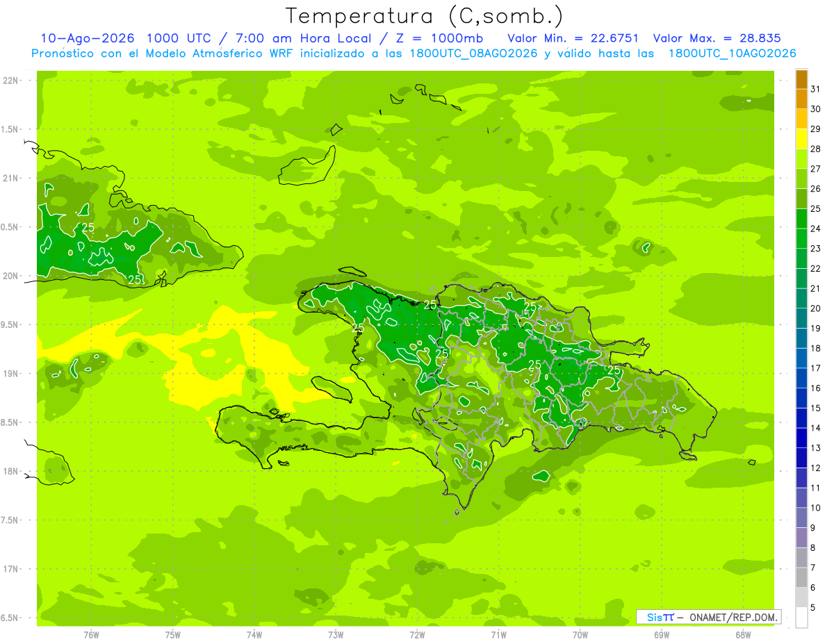Click the '9.5N' latitude label
Viewport: 834px width, 644px height.
coord(10,325)
